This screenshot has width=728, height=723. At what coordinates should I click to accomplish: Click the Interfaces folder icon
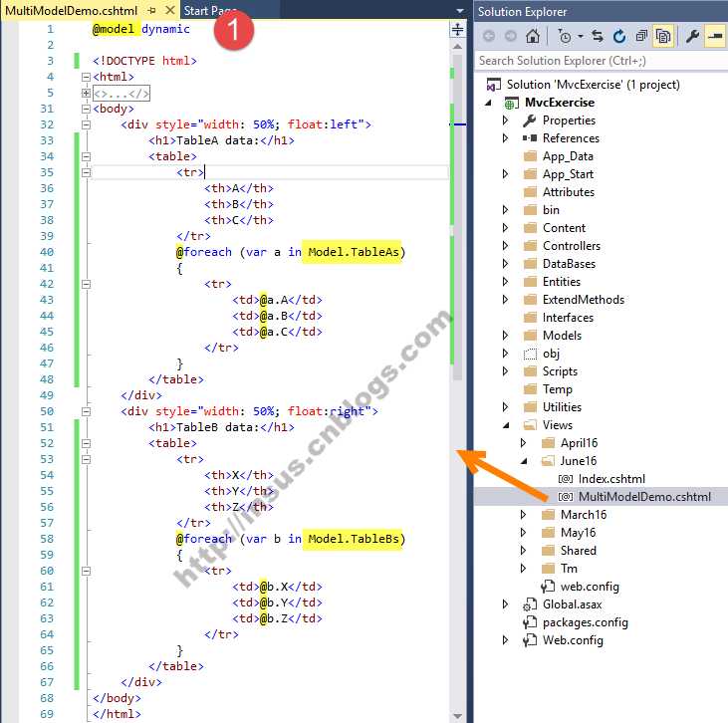(x=530, y=318)
